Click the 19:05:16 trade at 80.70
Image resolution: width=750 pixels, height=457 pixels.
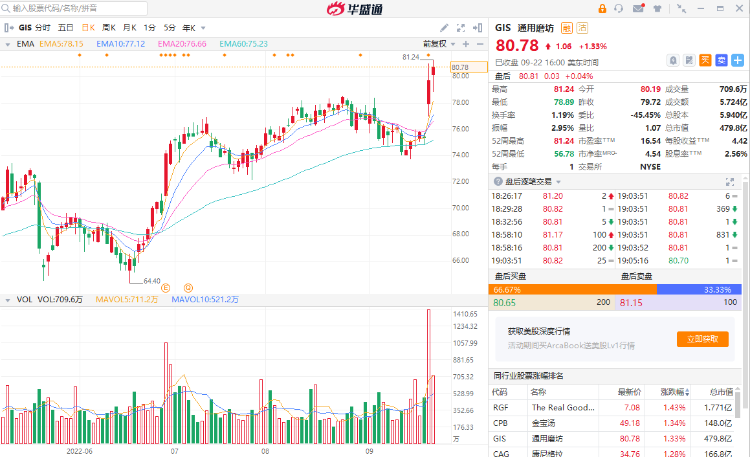tap(678, 261)
